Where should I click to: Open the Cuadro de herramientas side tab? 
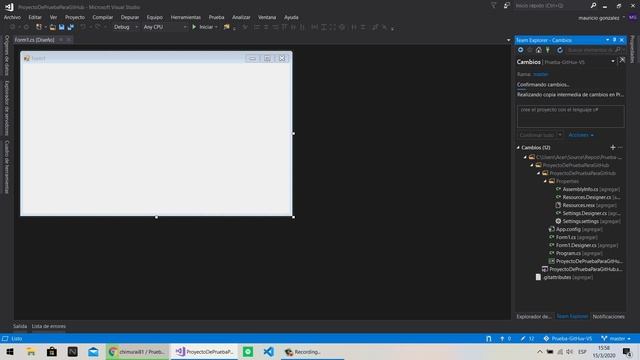tap(7, 167)
